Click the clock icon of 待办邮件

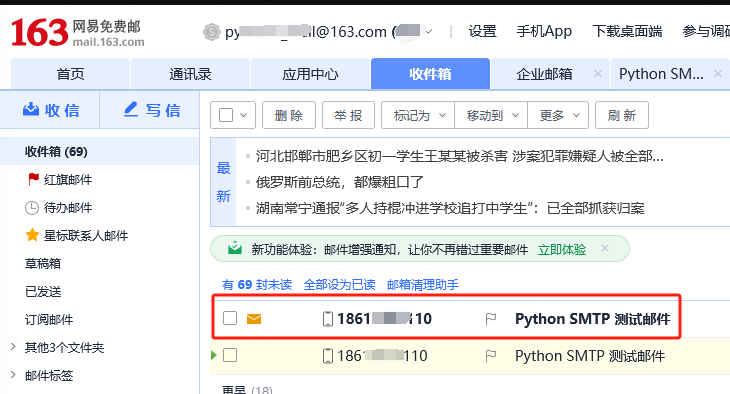[32, 208]
